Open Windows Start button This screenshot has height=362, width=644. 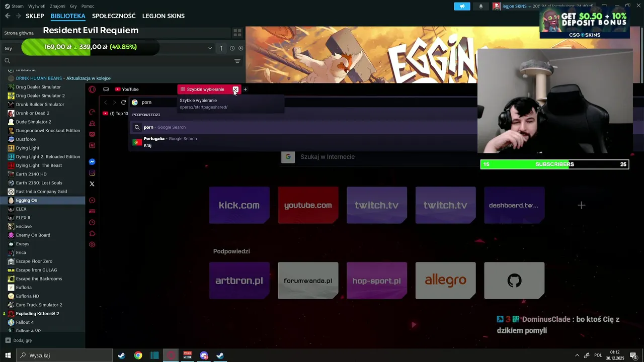click(x=8, y=355)
